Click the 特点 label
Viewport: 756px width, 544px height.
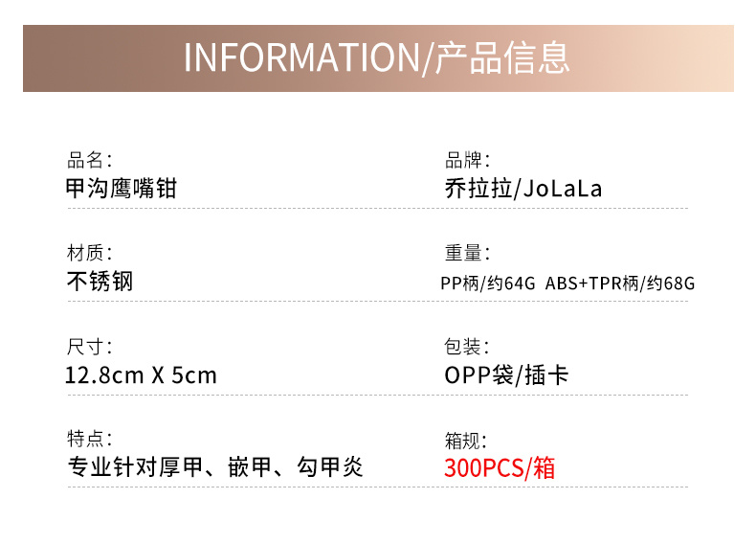88,440
